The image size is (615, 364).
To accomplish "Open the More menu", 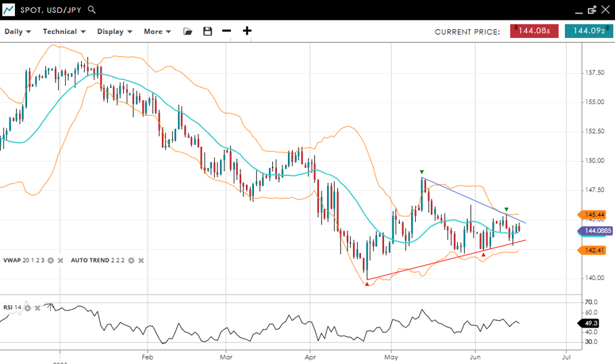I will [x=157, y=31].
